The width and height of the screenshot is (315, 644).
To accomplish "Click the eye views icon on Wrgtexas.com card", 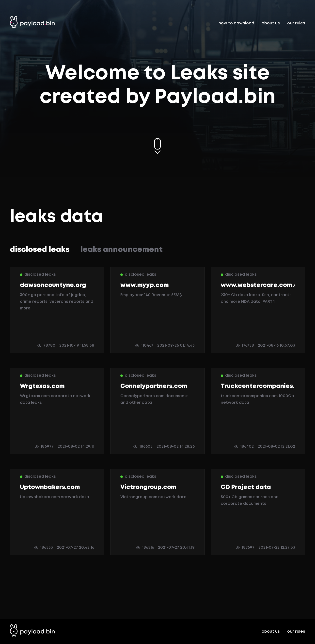I will tap(36, 446).
